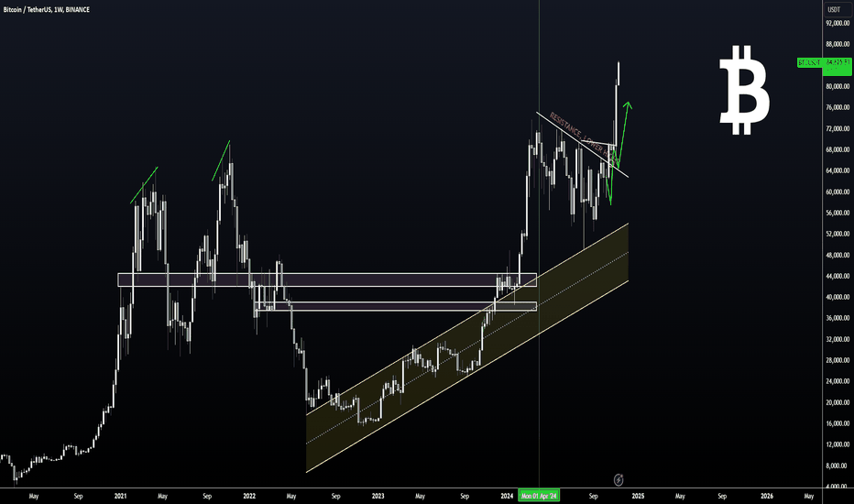Image resolution: width=854 pixels, height=504 pixels.
Task: Click the Bitcoin / TetherUS chart title
Action: click(47, 10)
